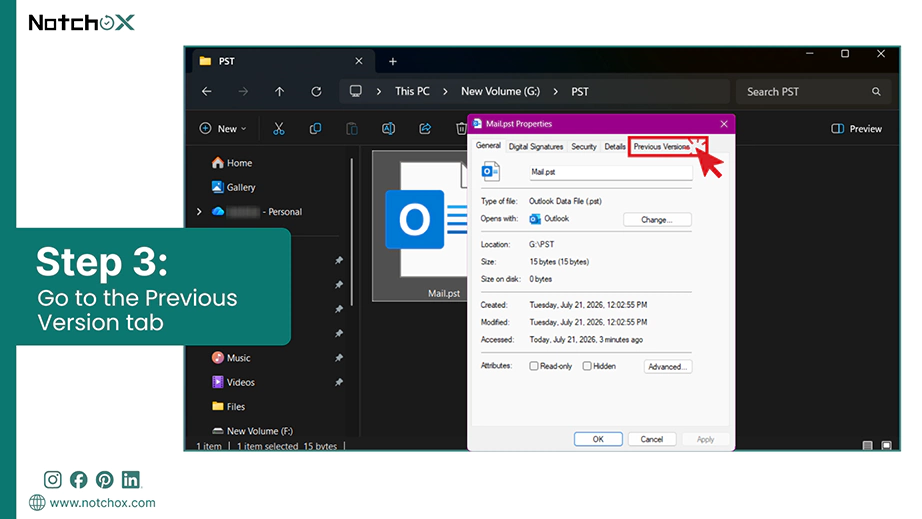Click the forward navigation arrow

point(243,92)
